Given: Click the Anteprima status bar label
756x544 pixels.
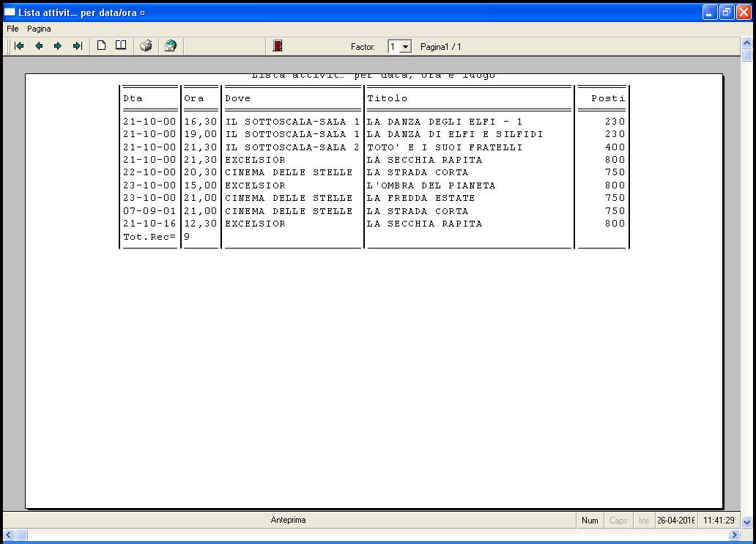Looking at the screenshot, I should [289, 520].
